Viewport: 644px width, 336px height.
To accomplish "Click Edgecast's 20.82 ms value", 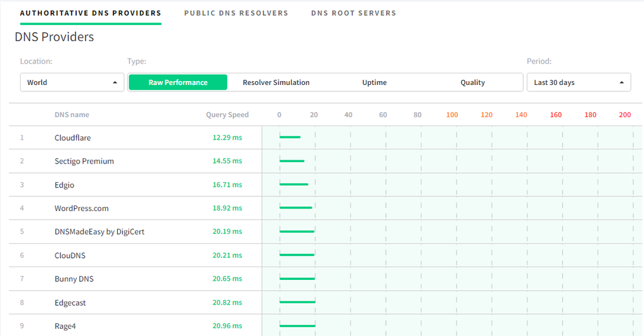I will click(x=227, y=303).
